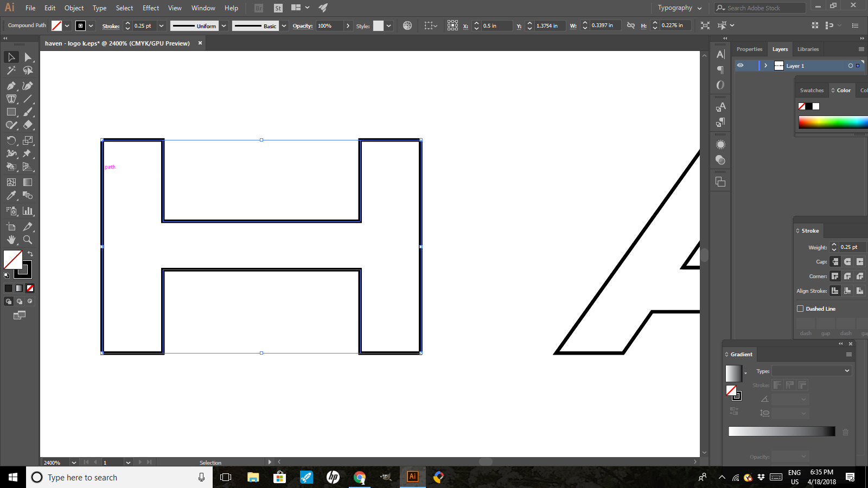Expand Layer 1 sublayers

pos(765,66)
